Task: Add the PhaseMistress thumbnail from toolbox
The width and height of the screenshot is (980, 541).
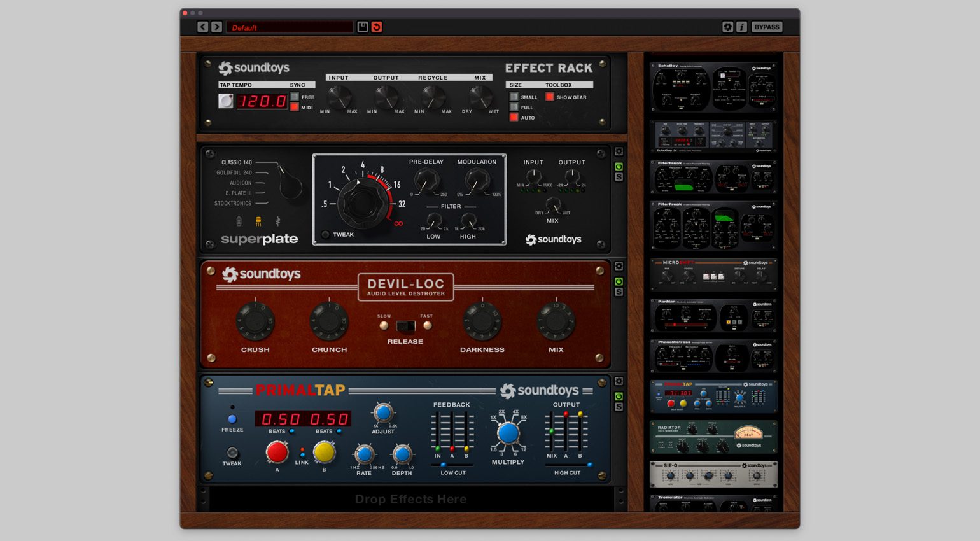Action: (x=713, y=356)
